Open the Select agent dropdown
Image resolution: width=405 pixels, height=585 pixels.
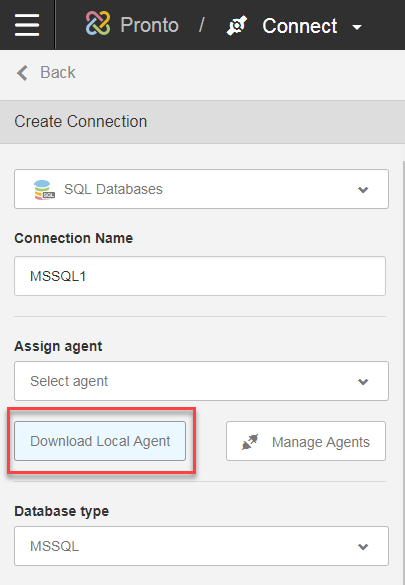point(201,381)
